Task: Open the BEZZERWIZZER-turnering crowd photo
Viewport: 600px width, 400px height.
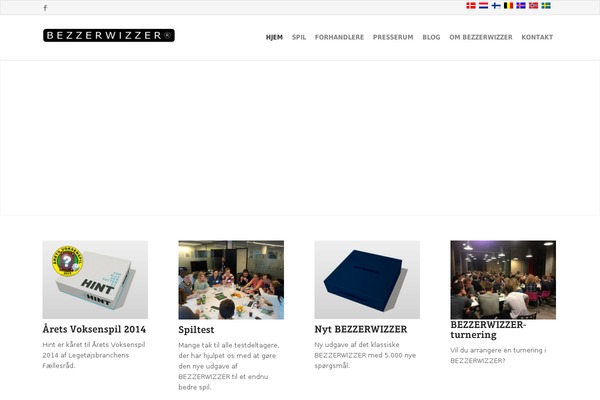Action: [x=503, y=280]
